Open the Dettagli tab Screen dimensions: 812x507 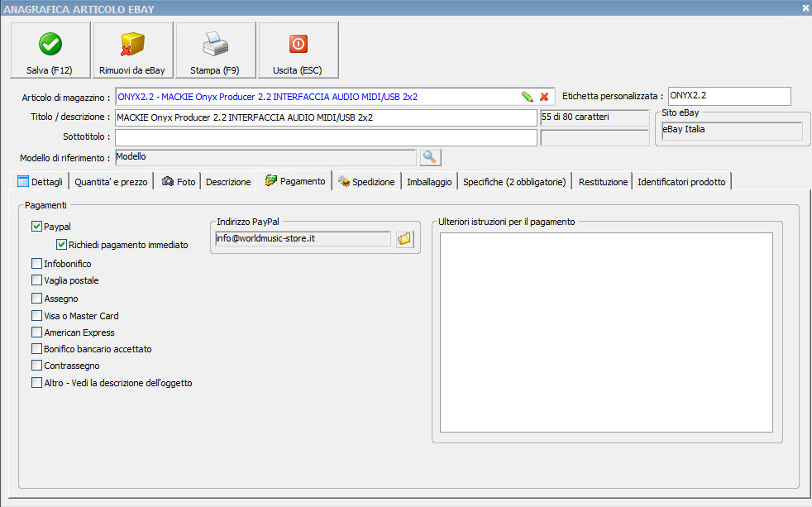40,182
